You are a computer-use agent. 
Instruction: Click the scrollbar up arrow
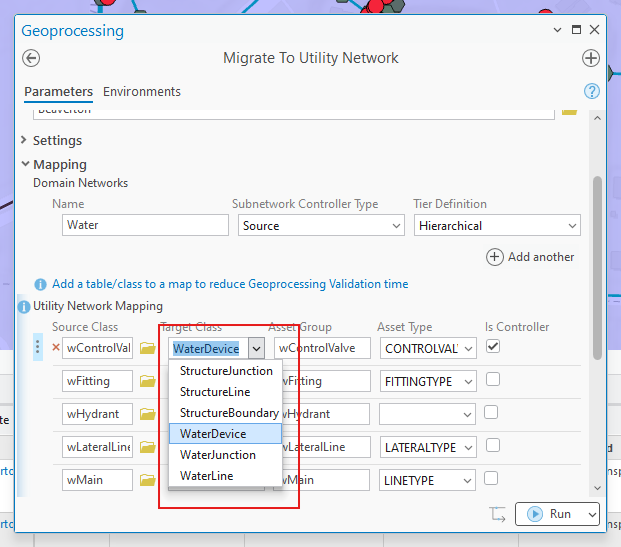(597, 118)
